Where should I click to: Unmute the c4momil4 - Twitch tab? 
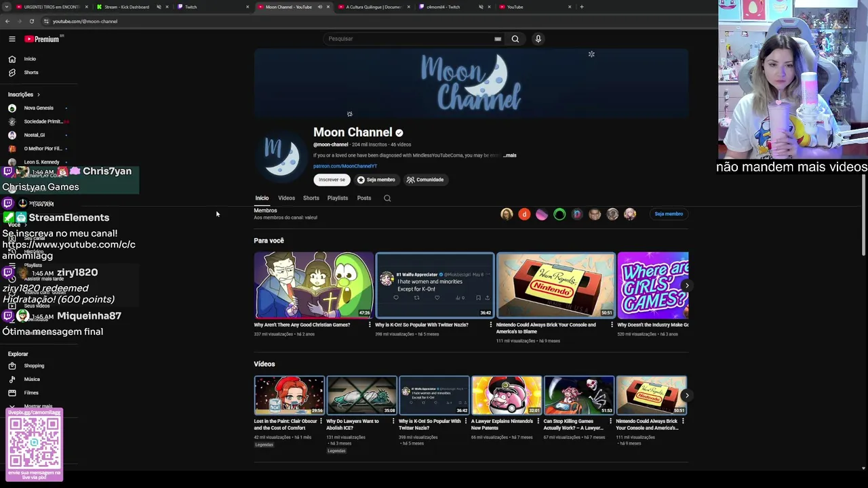(481, 7)
